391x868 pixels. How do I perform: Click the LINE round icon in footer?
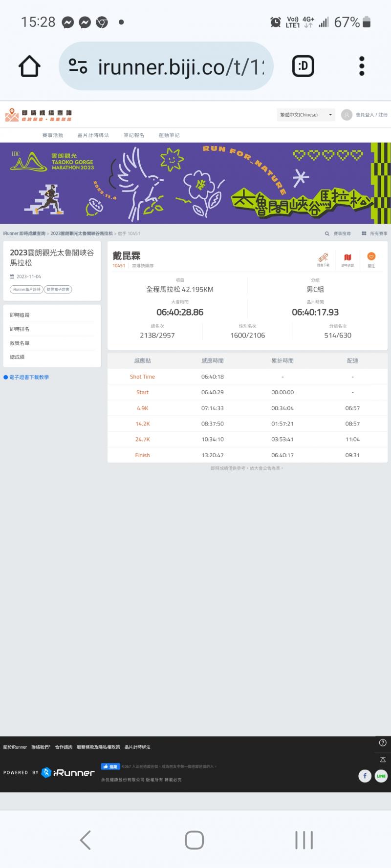tap(381, 776)
